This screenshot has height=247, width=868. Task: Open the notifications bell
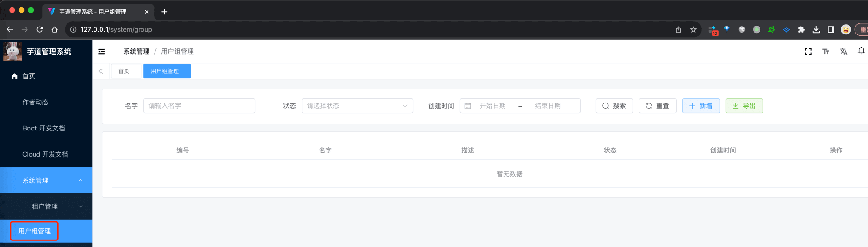[x=861, y=51]
